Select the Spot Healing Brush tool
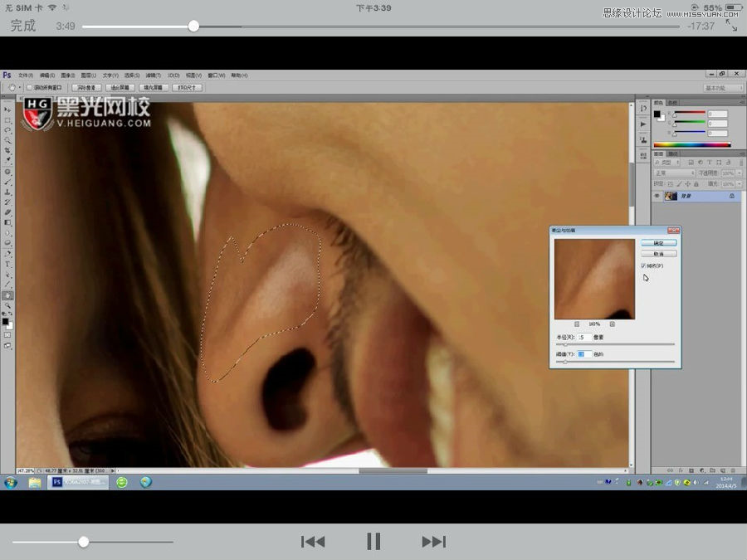The width and height of the screenshot is (747, 560). tap(7, 172)
